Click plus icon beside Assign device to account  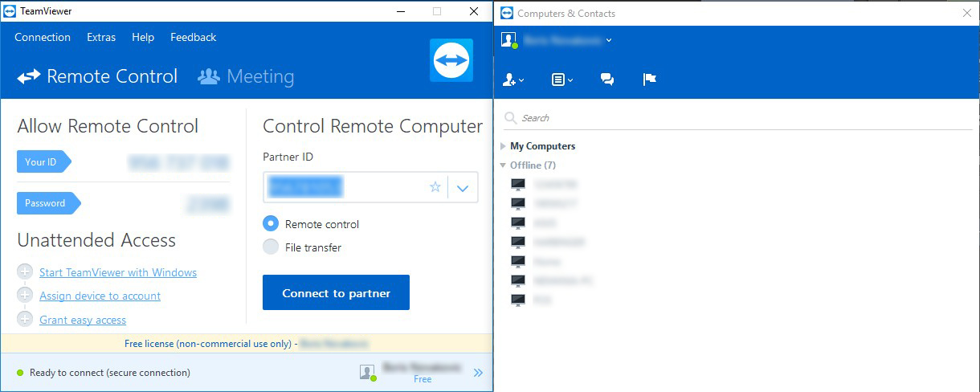click(x=25, y=296)
